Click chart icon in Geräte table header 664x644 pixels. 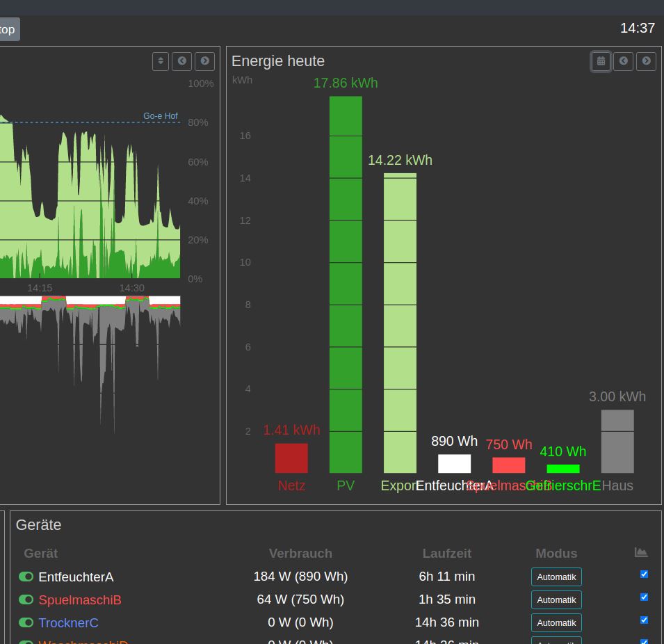pyautogui.click(x=641, y=552)
